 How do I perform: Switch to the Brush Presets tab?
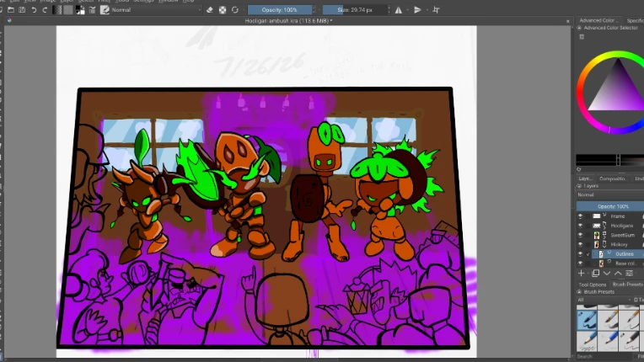point(627,285)
